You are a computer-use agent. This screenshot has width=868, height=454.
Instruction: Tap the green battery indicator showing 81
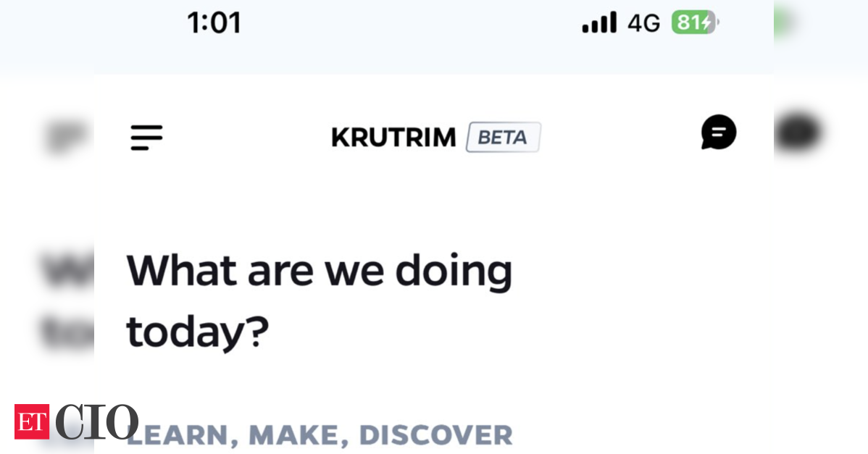click(695, 22)
